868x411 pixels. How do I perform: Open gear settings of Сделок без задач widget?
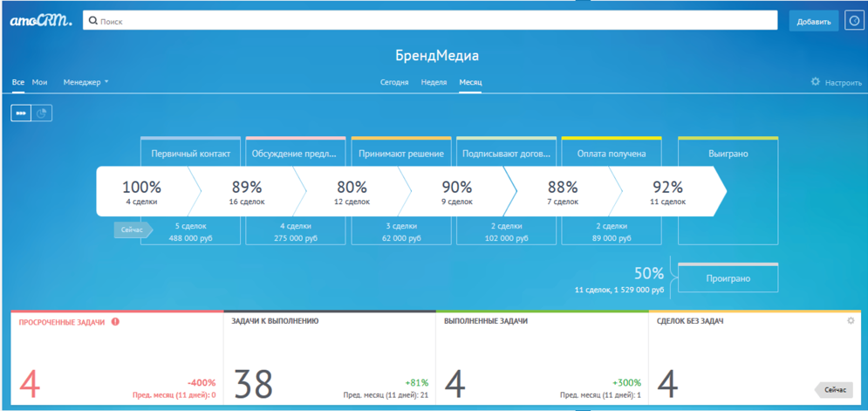click(851, 321)
